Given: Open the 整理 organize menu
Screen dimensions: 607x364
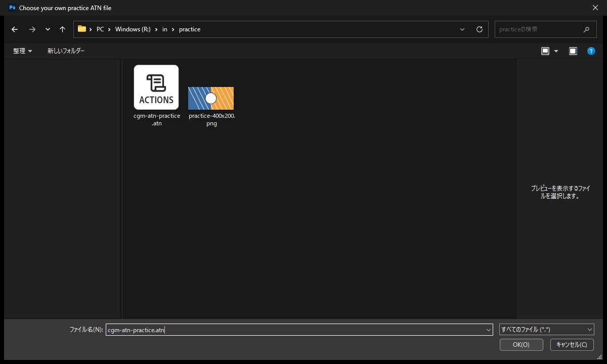Looking at the screenshot, I should [23, 51].
